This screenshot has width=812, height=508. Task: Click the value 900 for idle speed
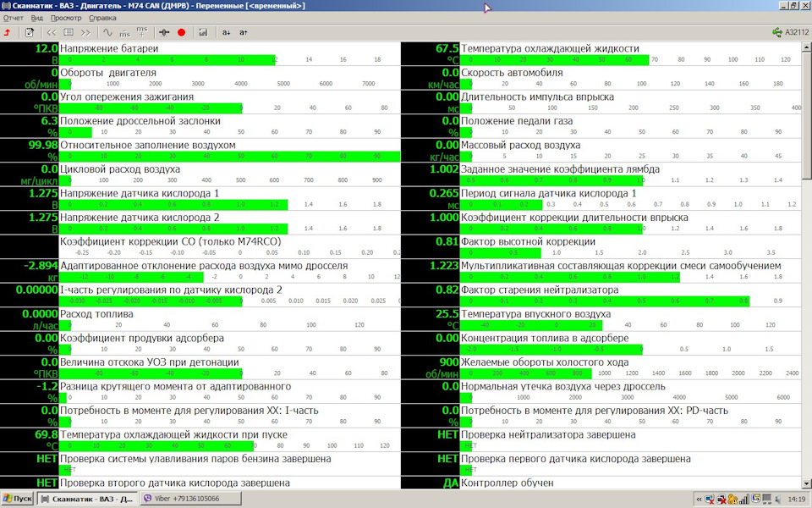click(449, 362)
